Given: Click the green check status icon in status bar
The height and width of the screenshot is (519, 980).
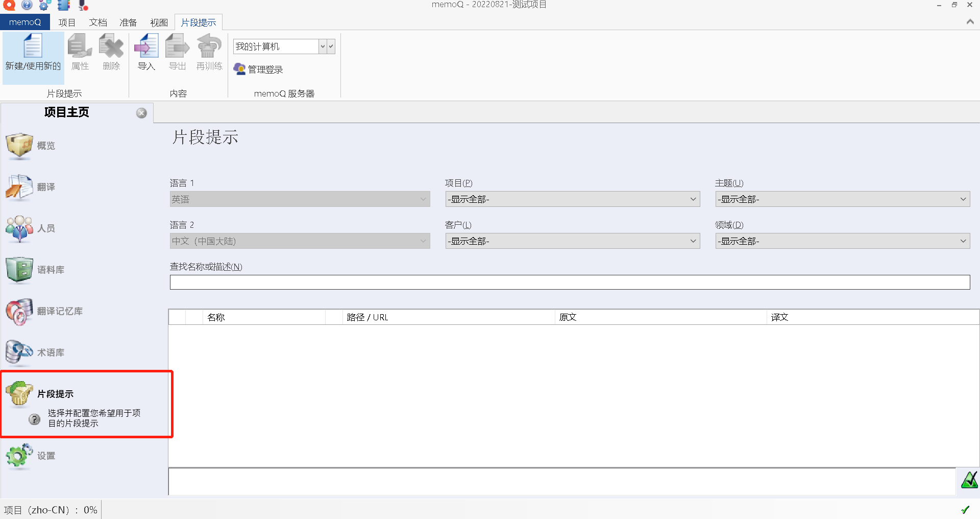Looking at the screenshot, I should point(965,509).
